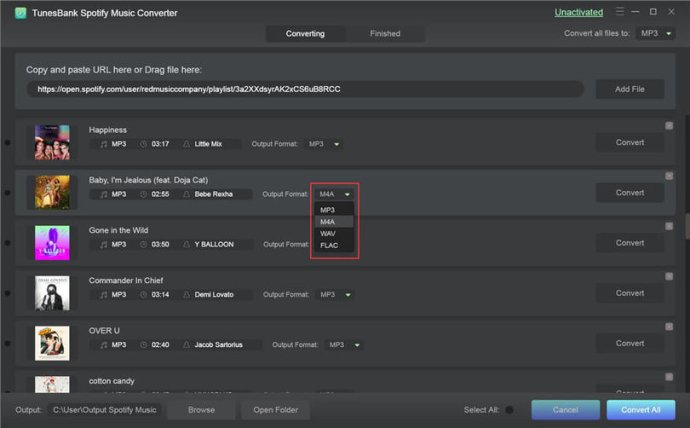The image size is (690, 428).
Task: Click the music note icon in OVER U row
Action: click(x=103, y=345)
